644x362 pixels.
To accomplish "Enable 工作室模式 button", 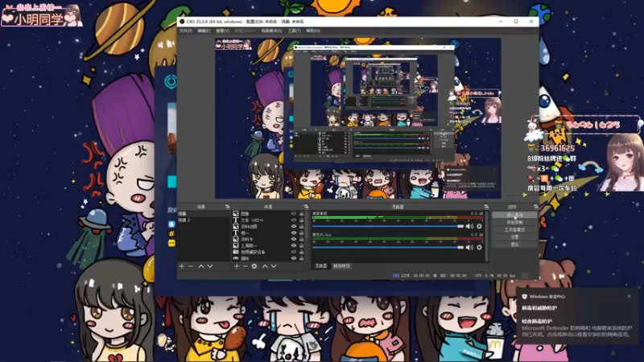I will click(x=514, y=230).
